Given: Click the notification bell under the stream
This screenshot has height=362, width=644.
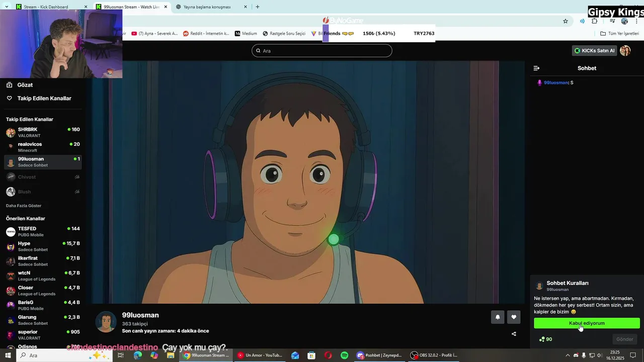Looking at the screenshot, I should [498, 317].
